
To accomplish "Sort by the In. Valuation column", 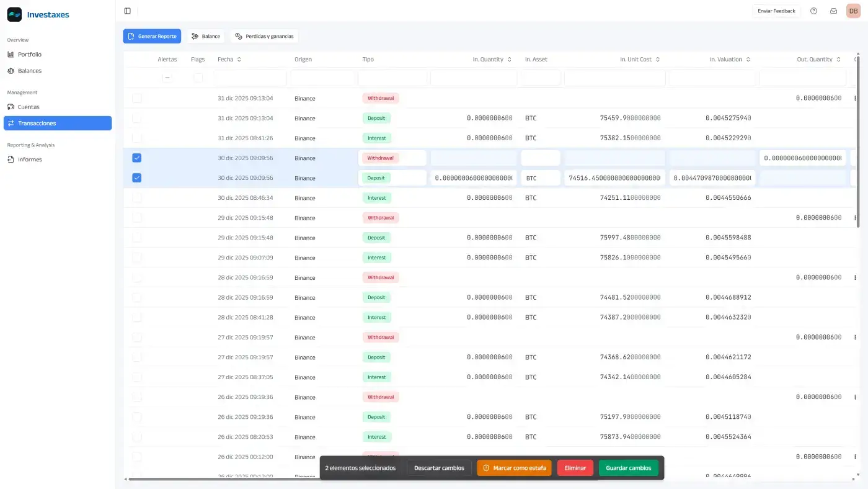I will click(730, 60).
